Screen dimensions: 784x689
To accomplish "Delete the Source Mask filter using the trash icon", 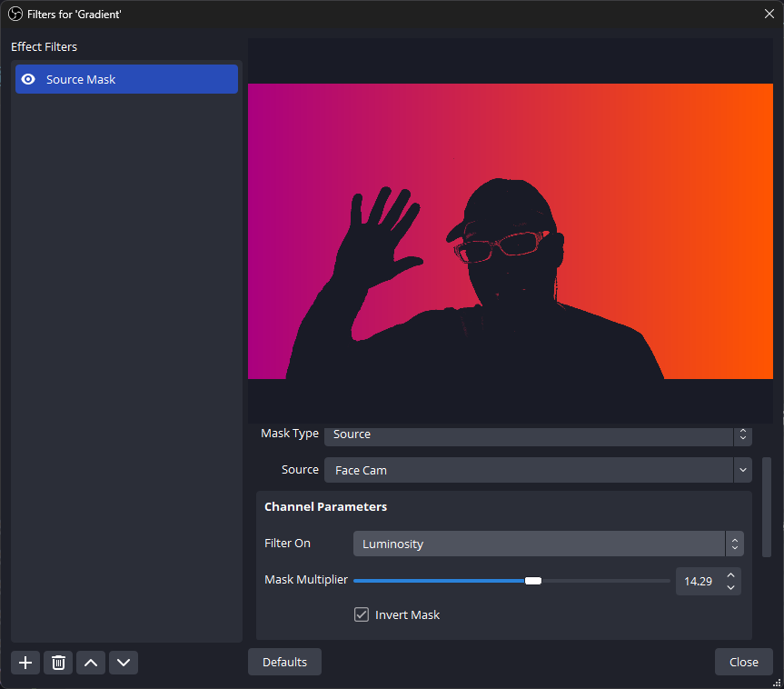I will pos(57,663).
